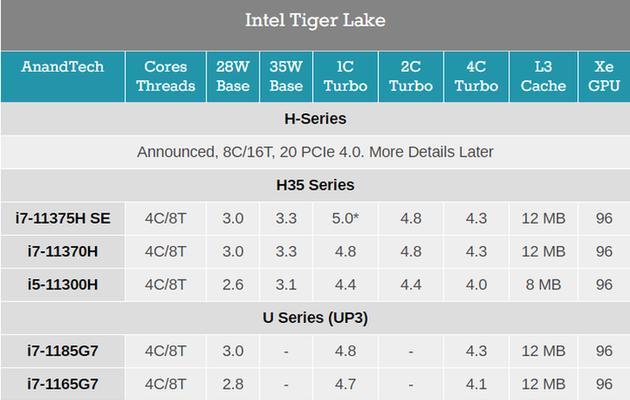Select the Cores Threads column header

166,76
